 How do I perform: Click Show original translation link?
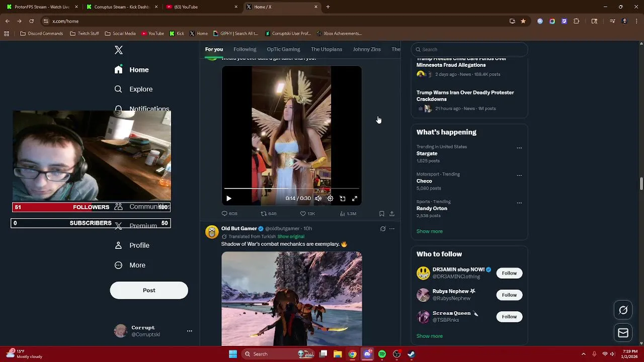pyautogui.click(x=291, y=237)
